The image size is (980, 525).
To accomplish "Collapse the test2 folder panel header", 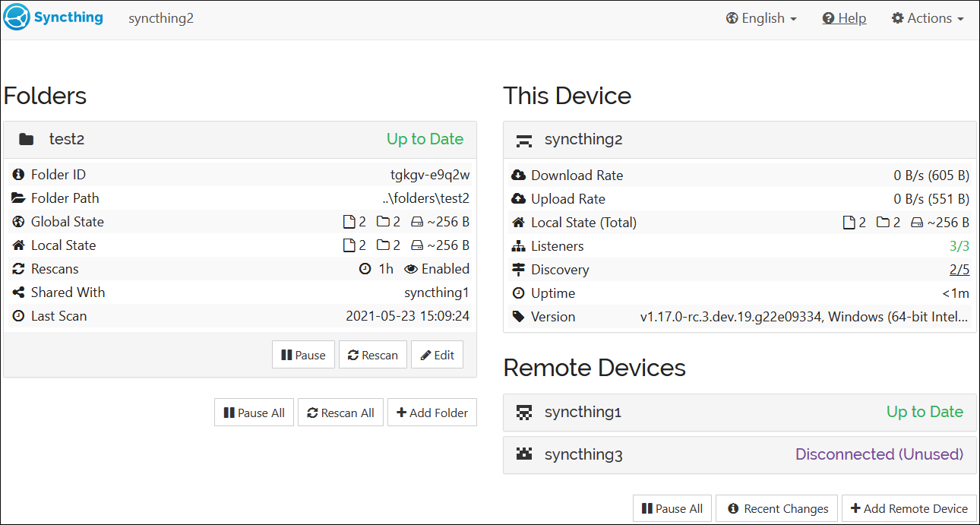I will click(240, 139).
